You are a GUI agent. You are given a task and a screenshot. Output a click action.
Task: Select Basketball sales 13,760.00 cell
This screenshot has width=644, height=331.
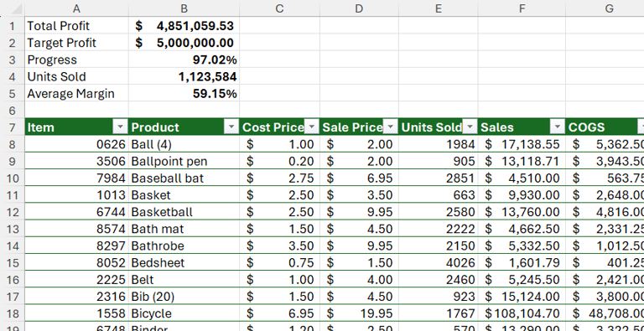click(522, 212)
